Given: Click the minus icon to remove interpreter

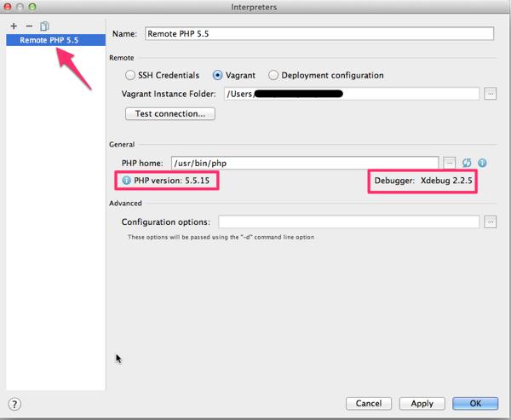Looking at the screenshot, I should (x=29, y=26).
